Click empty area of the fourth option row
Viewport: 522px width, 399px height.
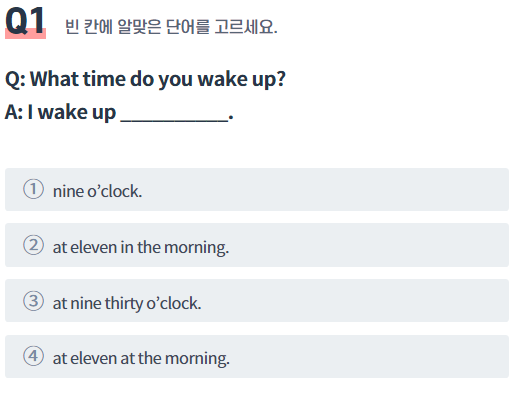pyautogui.click(x=367, y=356)
